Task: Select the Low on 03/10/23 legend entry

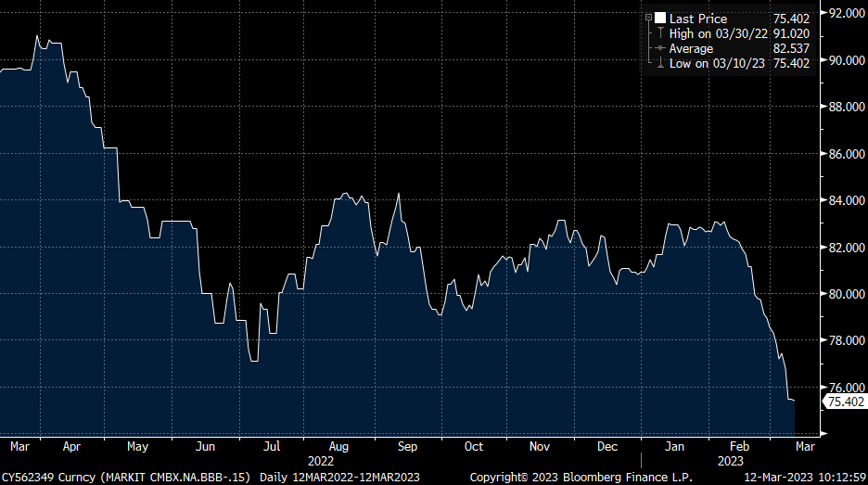Action: (x=717, y=63)
